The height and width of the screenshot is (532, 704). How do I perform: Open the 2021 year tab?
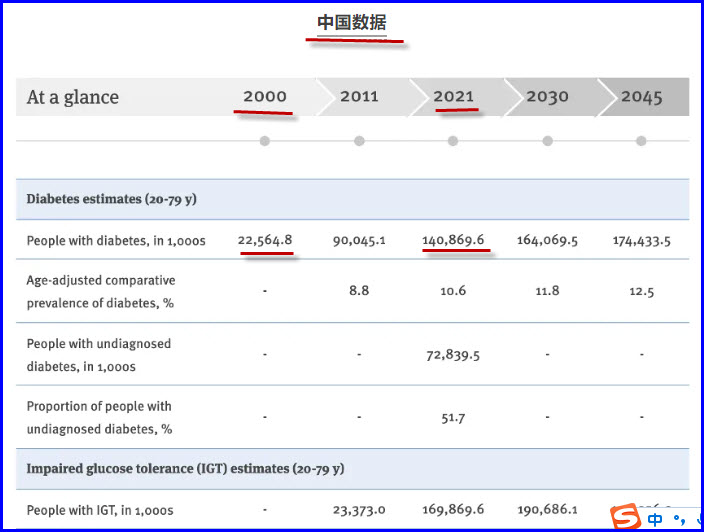tap(453, 97)
